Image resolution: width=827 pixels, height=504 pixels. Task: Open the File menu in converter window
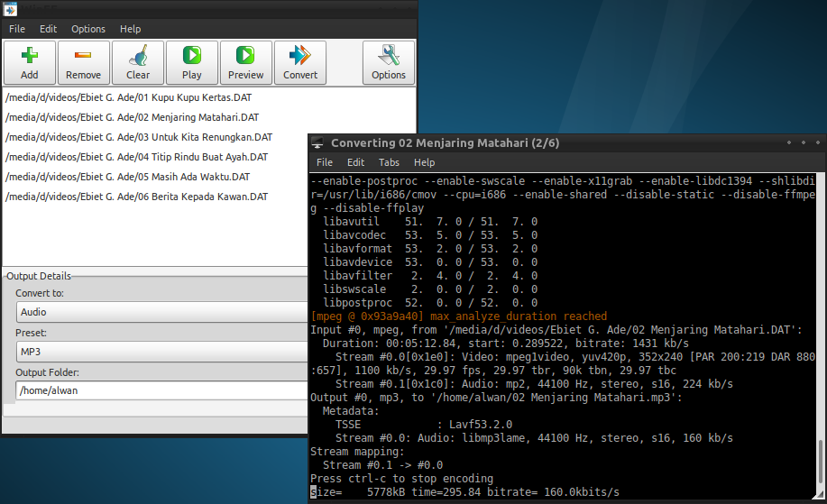click(17, 29)
